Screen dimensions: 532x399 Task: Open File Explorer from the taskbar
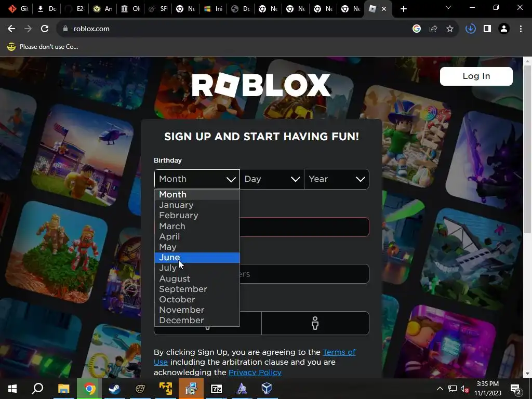click(x=63, y=389)
